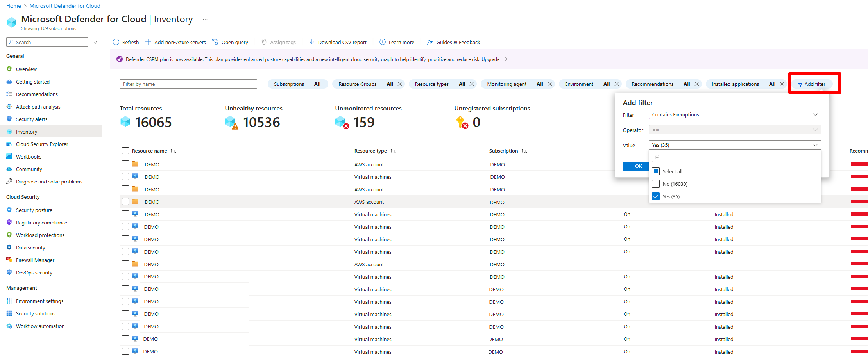Screen dimensions: 868x358
Task: Open the Operator dropdown
Action: 735,130
